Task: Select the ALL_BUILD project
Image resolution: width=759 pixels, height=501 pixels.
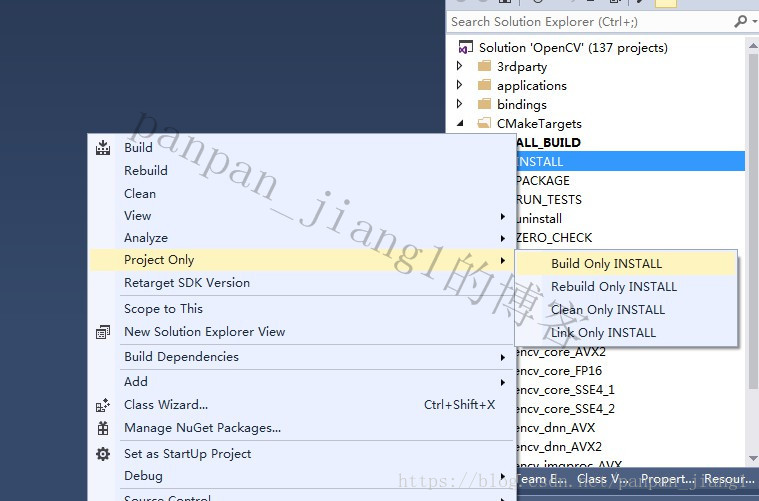Action: click(548, 142)
